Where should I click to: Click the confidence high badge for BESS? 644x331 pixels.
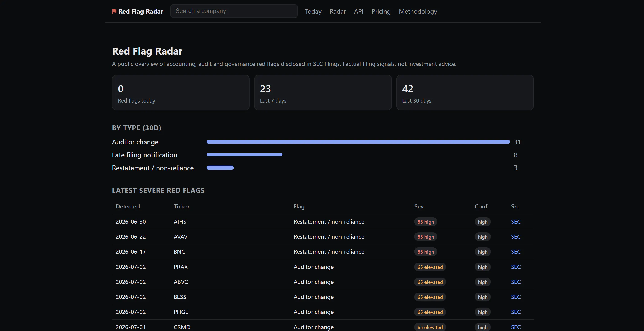tap(482, 297)
